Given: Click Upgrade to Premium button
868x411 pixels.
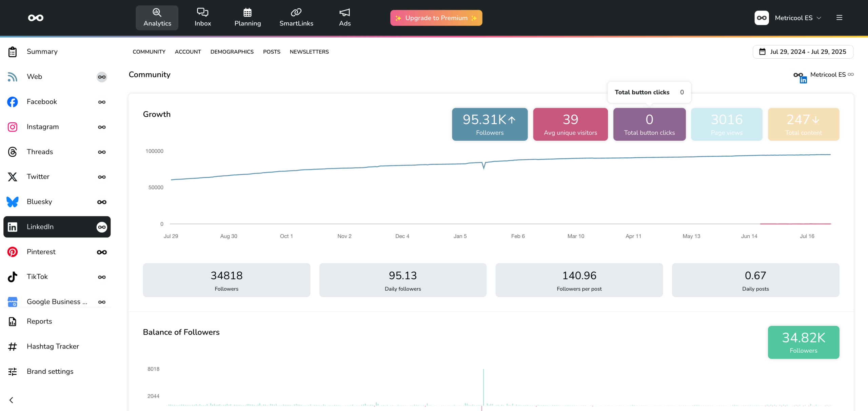Looking at the screenshot, I should [436, 18].
